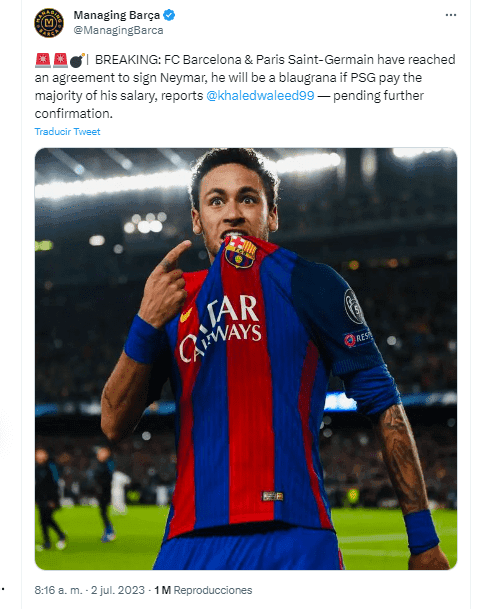Open the three-dot tweet options menu
480x609 pixels.
click(x=450, y=15)
